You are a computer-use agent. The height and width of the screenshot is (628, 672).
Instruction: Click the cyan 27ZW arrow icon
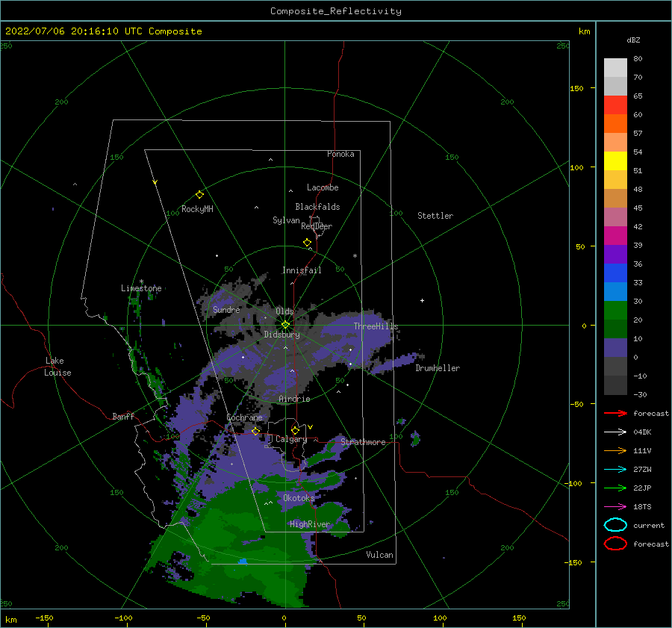coord(615,470)
